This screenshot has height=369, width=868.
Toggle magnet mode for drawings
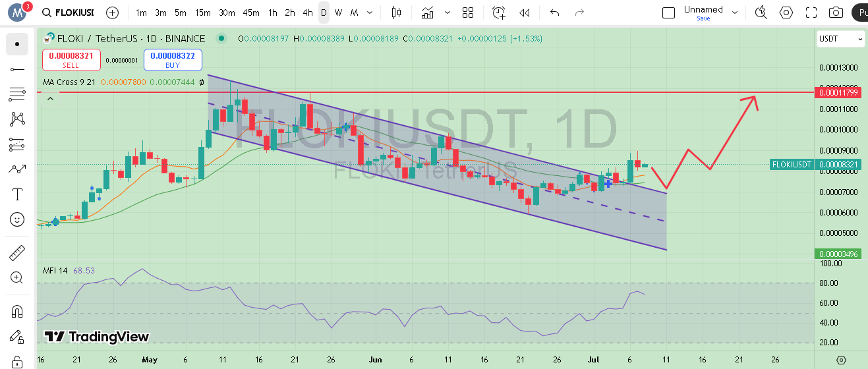(x=17, y=311)
